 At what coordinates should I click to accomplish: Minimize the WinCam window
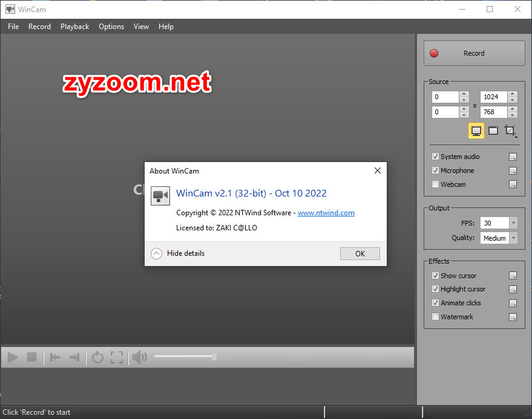[x=462, y=9]
